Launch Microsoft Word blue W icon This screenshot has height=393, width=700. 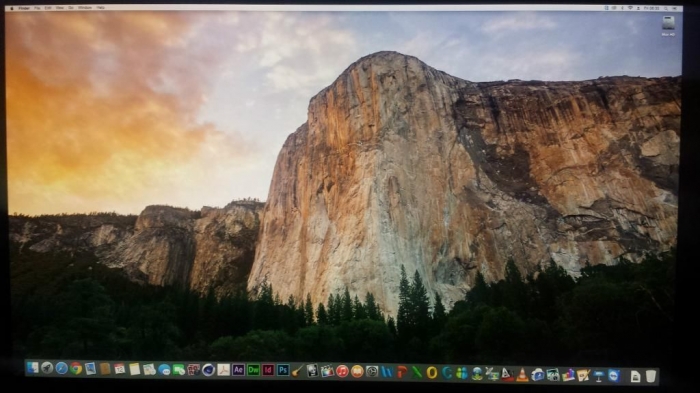click(387, 372)
